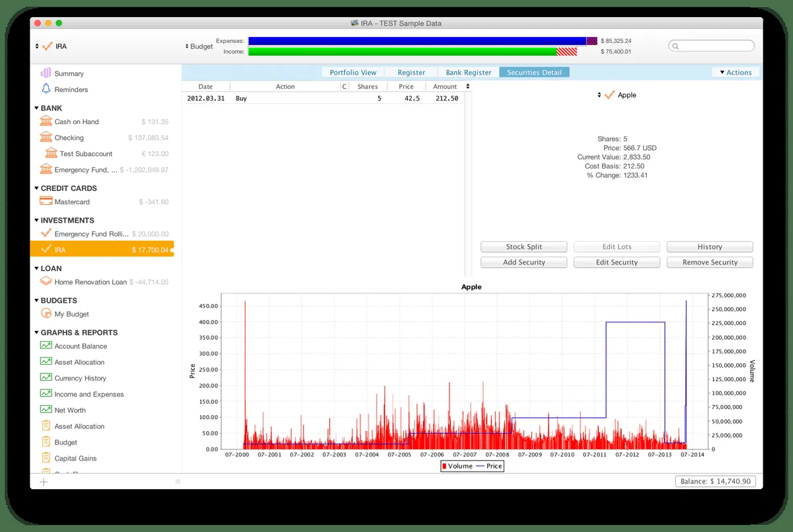Open Home Renovation Loan icon
This screenshot has height=532, width=793.
point(46,282)
